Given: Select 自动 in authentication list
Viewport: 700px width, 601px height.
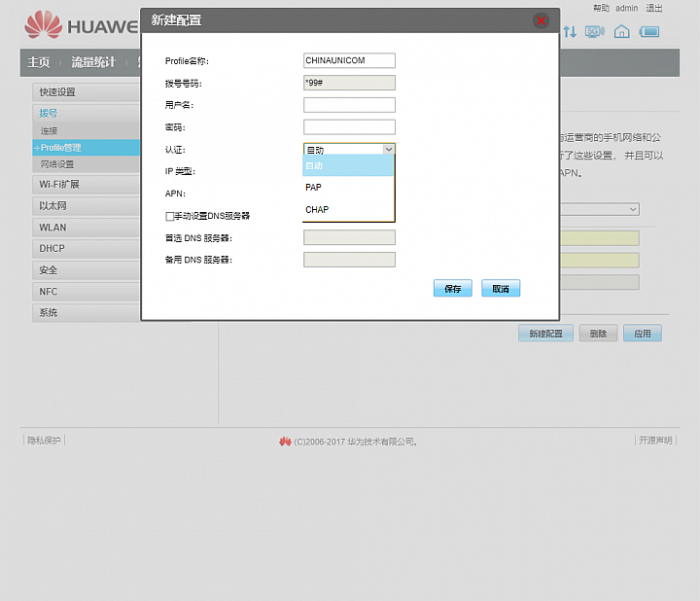Looking at the screenshot, I should tap(348, 165).
